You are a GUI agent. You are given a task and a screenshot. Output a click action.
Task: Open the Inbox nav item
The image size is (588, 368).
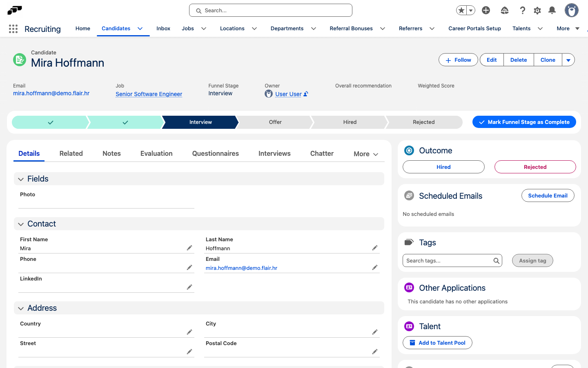tap(163, 29)
